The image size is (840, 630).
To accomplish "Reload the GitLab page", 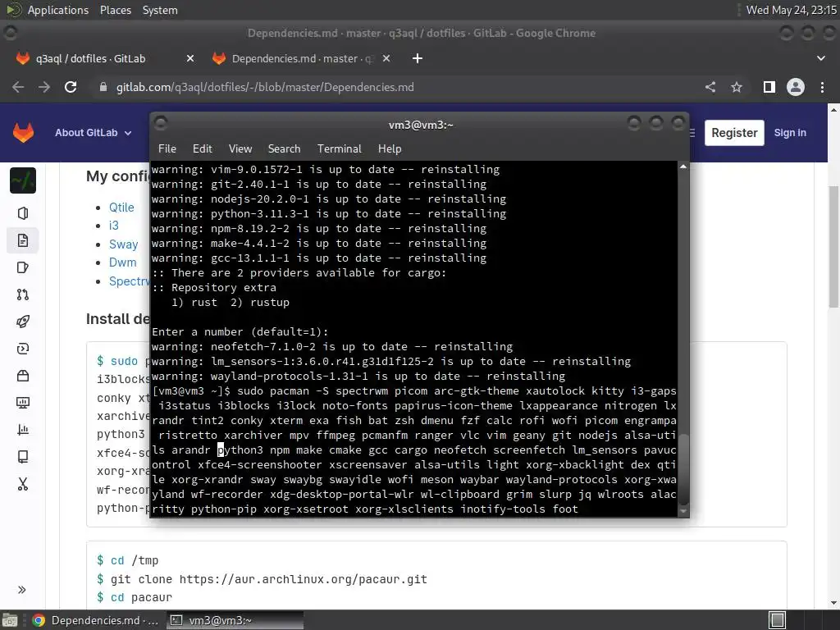I will [x=71, y=87].
